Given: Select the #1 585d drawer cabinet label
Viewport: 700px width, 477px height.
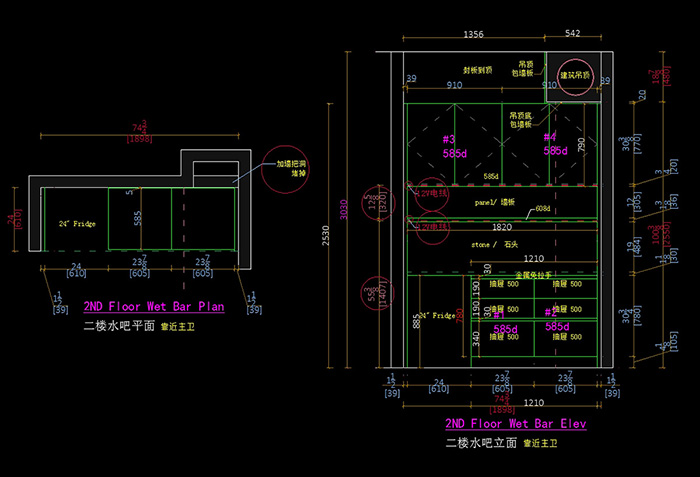Looking at the screenshot, I should point(505,321).
